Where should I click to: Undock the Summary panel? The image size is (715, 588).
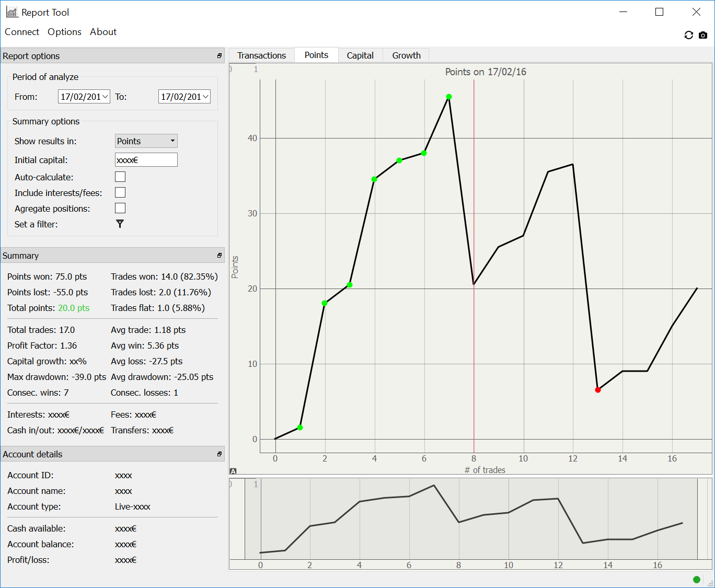point(220,256)
